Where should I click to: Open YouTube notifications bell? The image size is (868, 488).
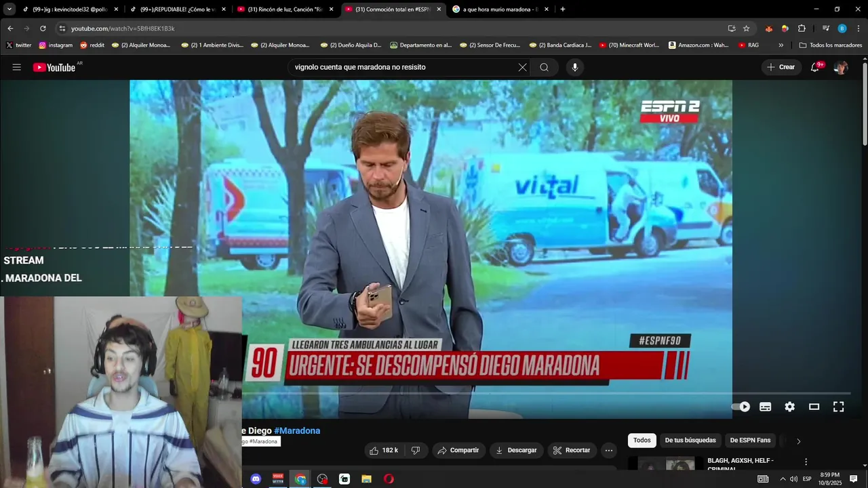(x=815, y=67)
